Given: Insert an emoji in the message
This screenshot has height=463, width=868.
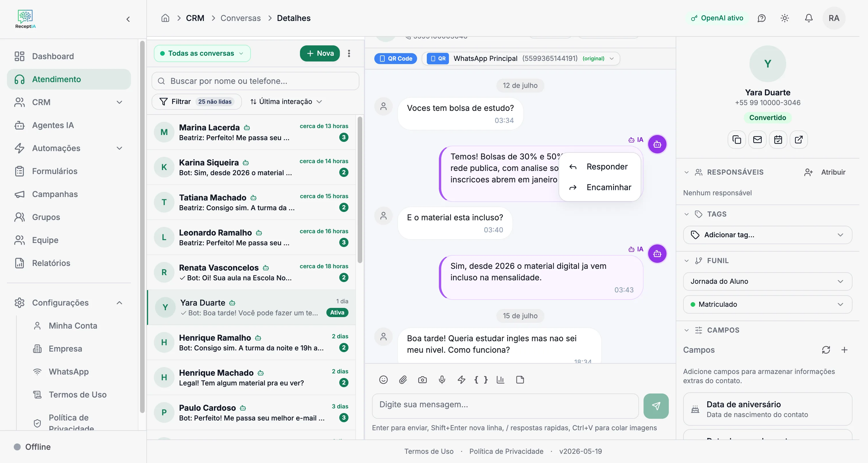Looking at the screenshot, I should click(383, 380).
